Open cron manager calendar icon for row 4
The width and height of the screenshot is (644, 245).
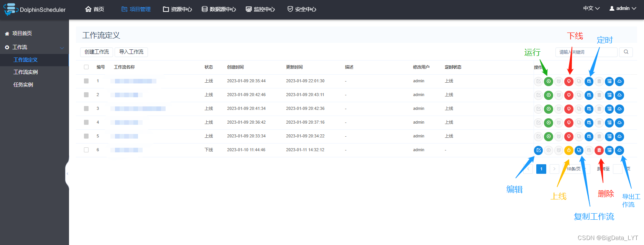pos(589,122)
